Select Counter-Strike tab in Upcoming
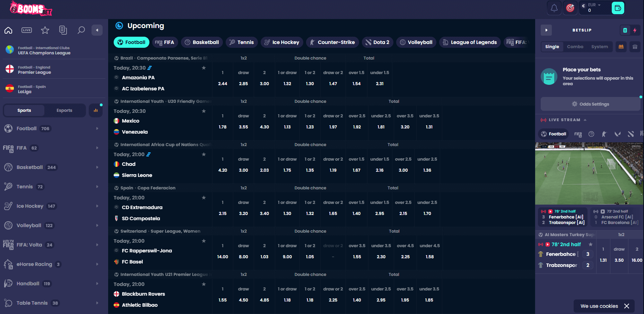This screenshot has width=644, height=314. (x=332, y=42)
